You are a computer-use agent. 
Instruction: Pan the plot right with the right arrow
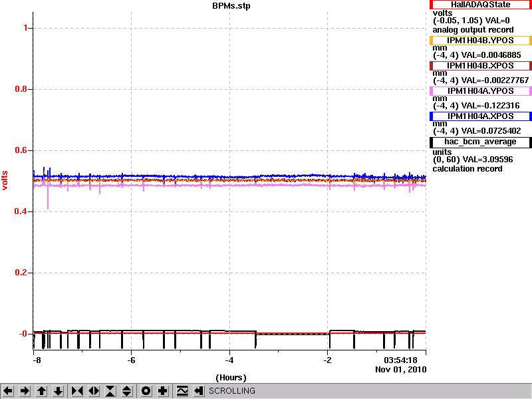pyautogui.click(x=25, y=391)
